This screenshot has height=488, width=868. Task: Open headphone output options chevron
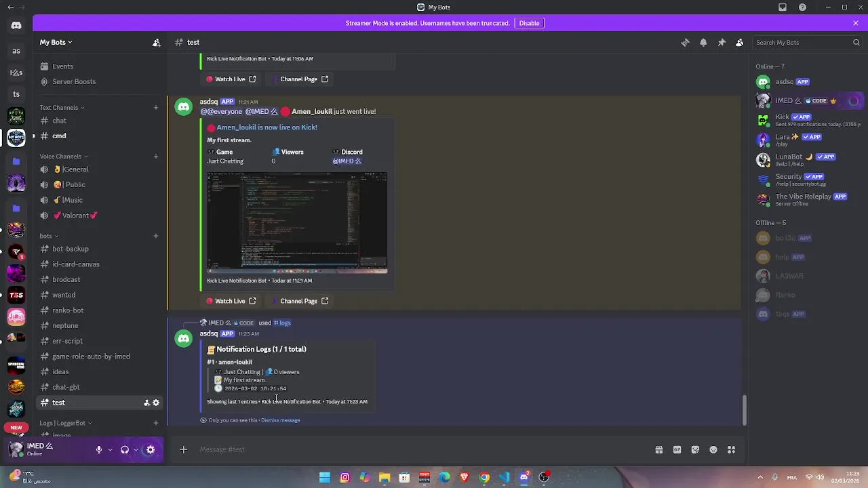point(136,449)
